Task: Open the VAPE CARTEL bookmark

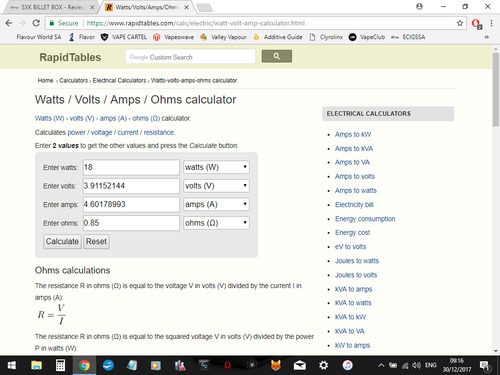Action: (x=124, y=37)
